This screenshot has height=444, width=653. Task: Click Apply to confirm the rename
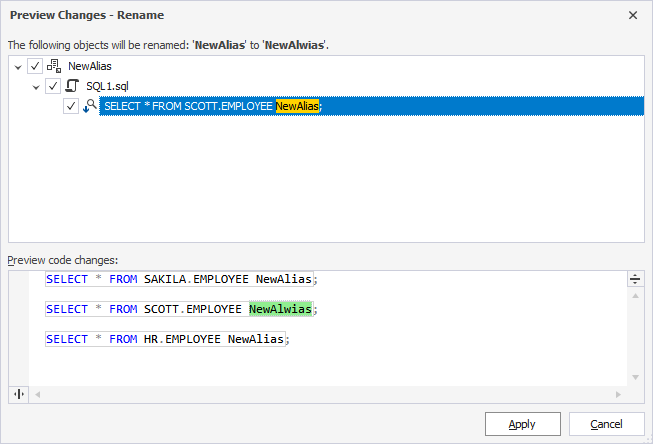522,424
